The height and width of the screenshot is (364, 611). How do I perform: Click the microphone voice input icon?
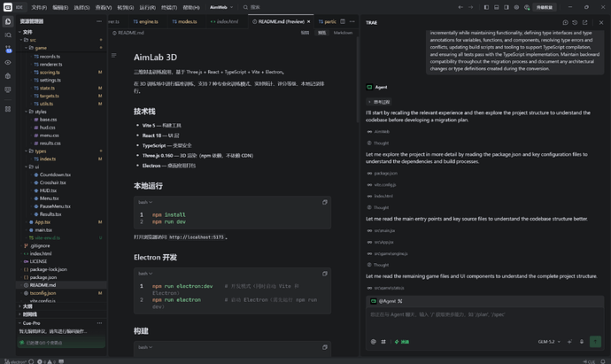click(x=582, y=342)
